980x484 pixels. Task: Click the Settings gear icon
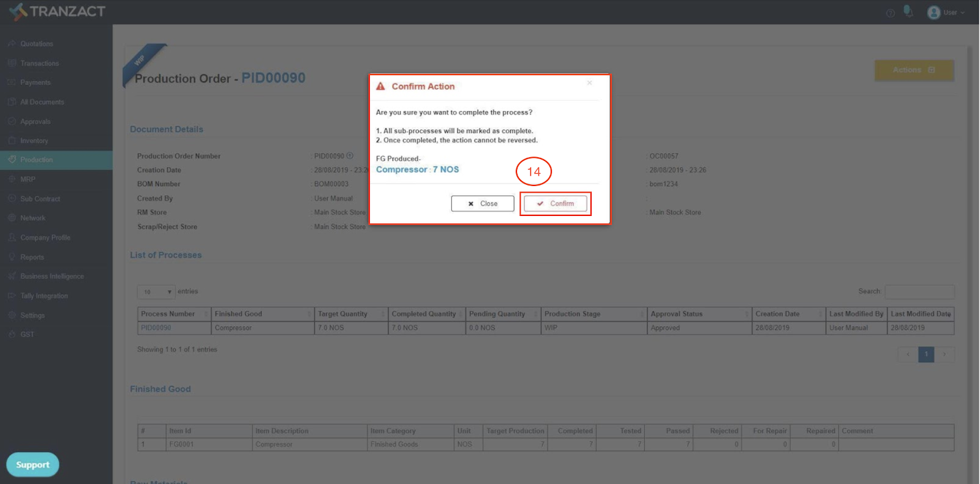click(12, 315)
